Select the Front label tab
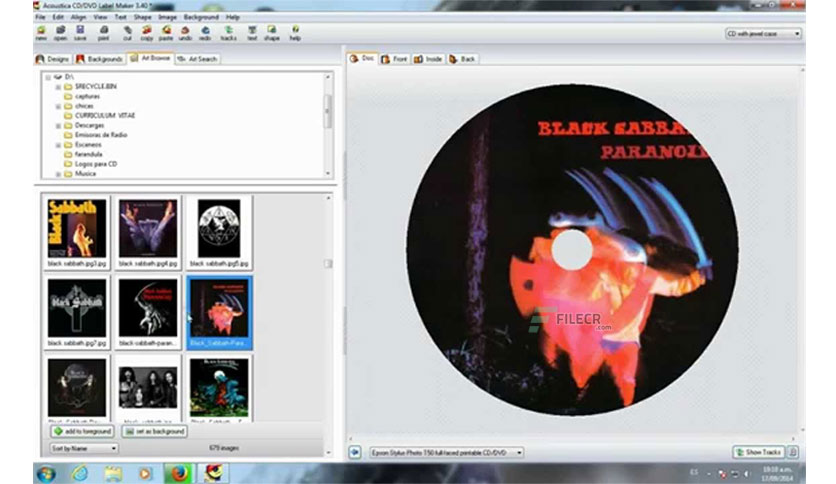Image resolution: width=836 pixels, height=484 pixels. [395, 59]
